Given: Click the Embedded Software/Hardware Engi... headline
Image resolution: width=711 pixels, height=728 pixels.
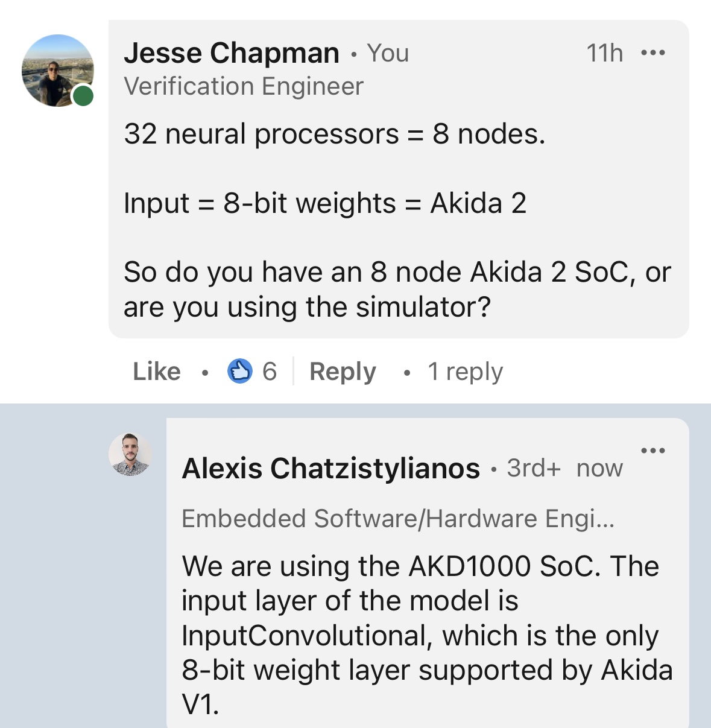Looking at the screenshot, I should coord(398,519).
